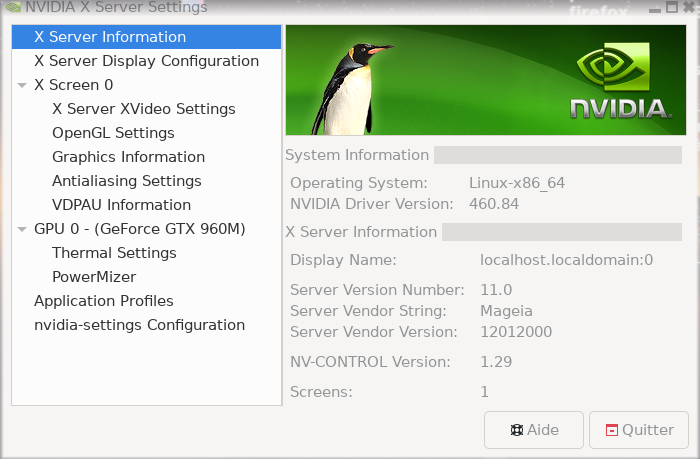This screenshot has width=700, height=459.
Task: Click the 11.0 server version number
Action: (496, 290)
